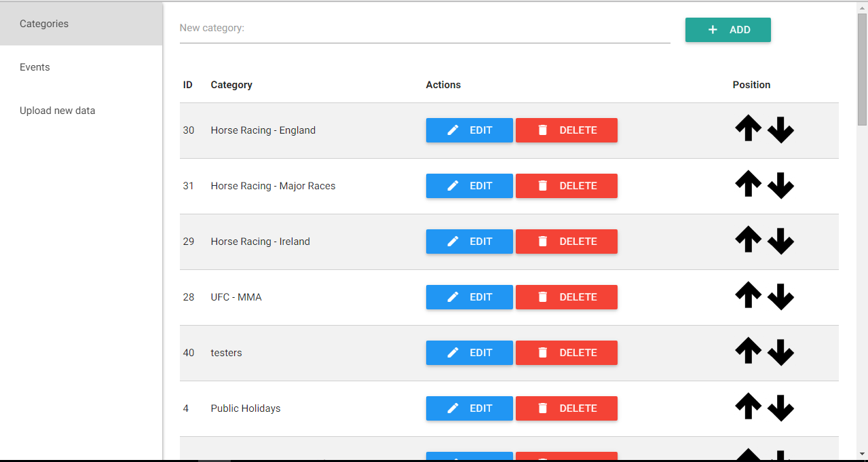
Task: Click up arrow for Horse Racing - Major Races
Action: [x=748, y=185]
